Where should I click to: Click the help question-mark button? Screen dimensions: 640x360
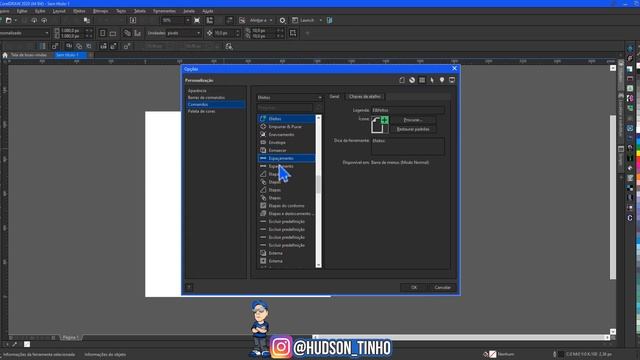(x=189, y=287)
